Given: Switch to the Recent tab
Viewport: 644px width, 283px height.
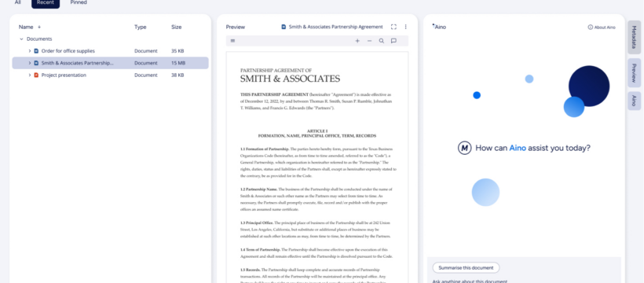Looking at the screenshot, I should click(46, 2).
